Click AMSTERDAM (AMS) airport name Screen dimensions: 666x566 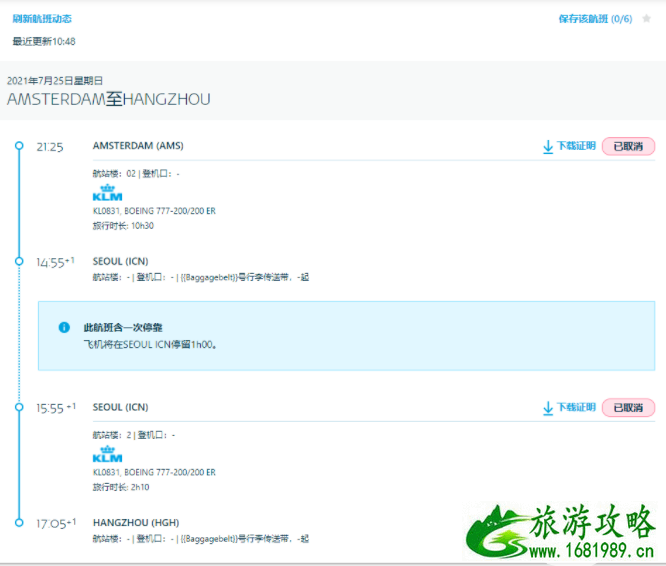138,146
